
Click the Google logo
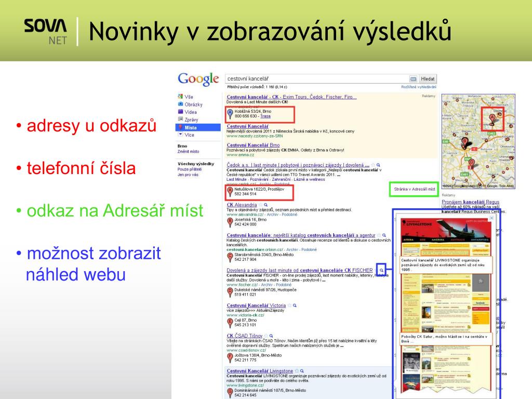pos(198,79)
